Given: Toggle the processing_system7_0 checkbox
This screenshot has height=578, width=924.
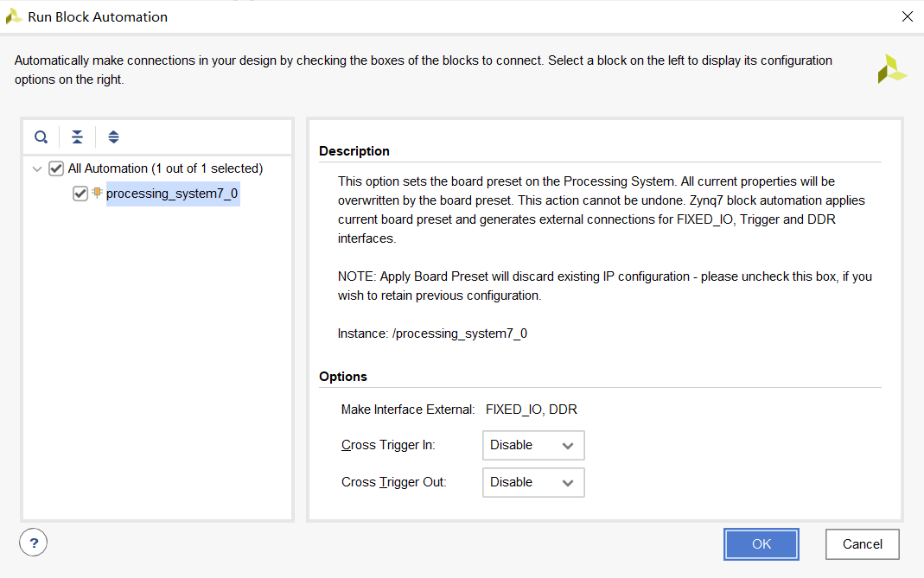Looking at the screenshot, I should tap(80, 194).
